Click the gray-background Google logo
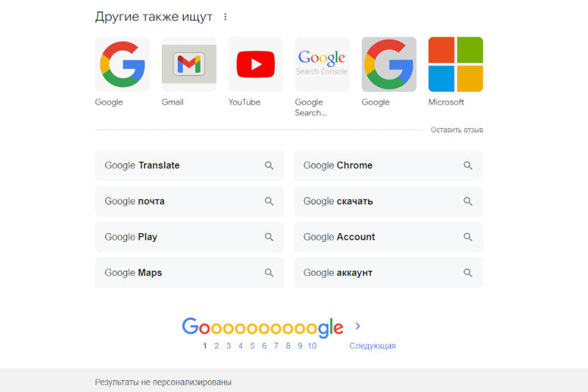 pyautogui.click(x=389, y=65)
